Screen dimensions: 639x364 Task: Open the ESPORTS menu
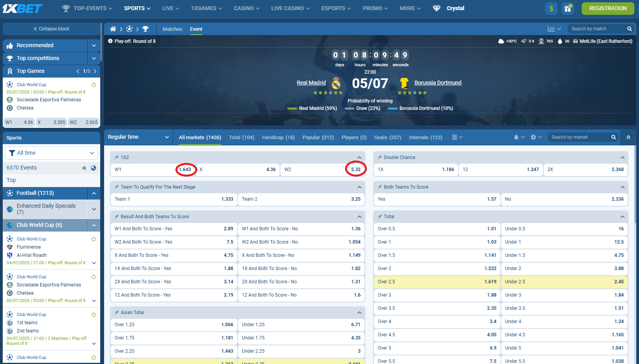(x=336, y=8)
